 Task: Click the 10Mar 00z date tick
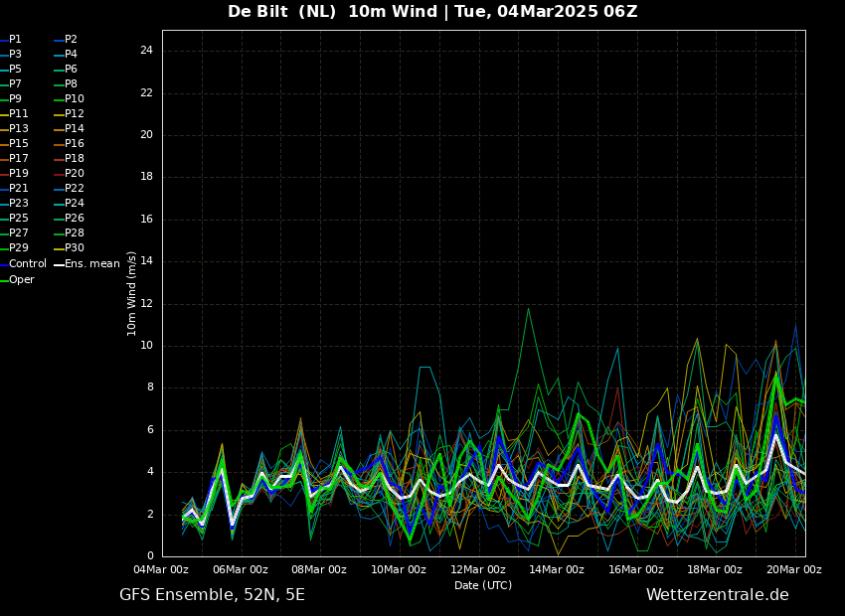pyautogui.click(x=399, y=569)
